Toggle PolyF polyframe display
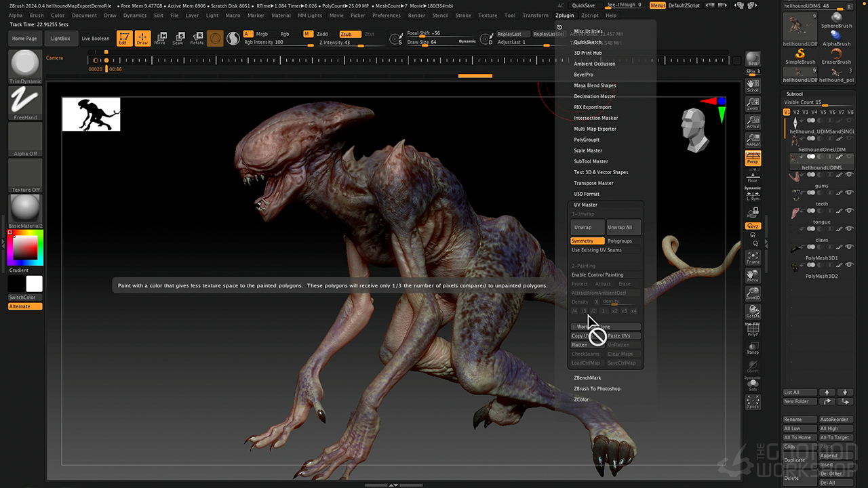The height and width of the screenshot is (488, 868). (x=753, y=330)
